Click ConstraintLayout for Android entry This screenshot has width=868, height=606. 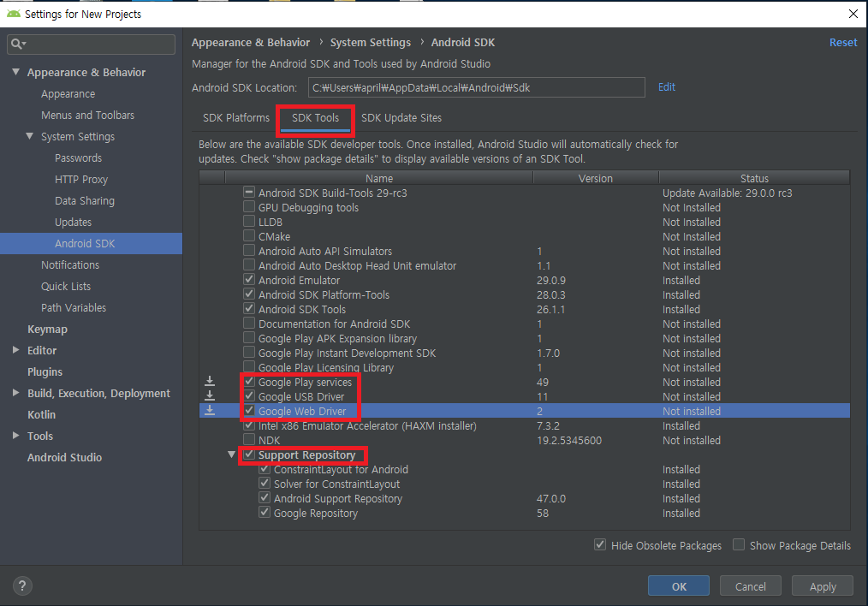click(x=341, y=469)
